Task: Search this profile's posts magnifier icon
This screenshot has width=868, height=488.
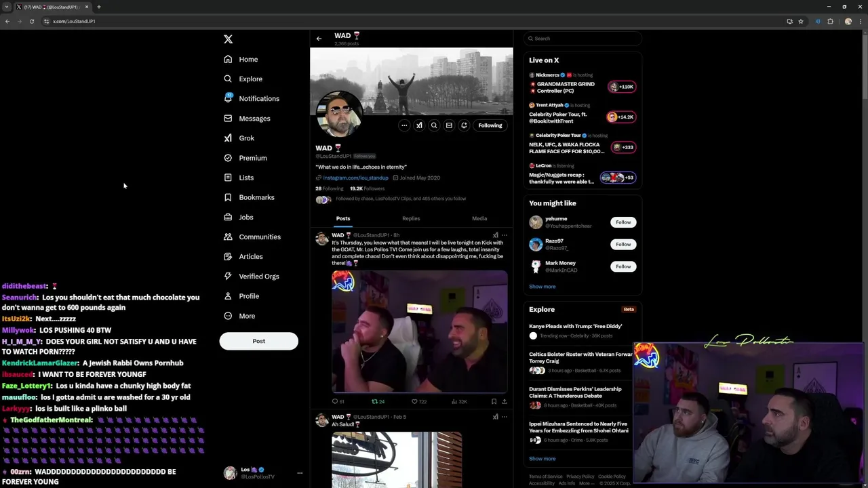Action: click(434, 125)
